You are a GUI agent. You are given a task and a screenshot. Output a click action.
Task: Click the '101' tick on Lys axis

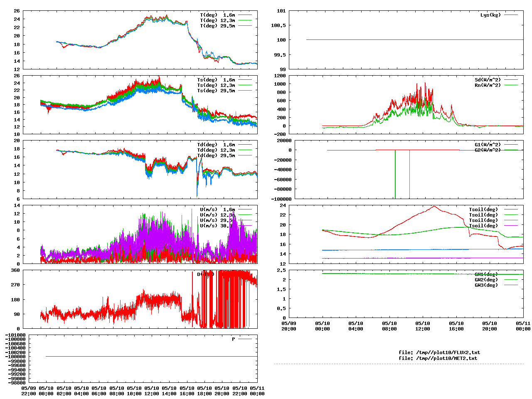click(281, 11)
